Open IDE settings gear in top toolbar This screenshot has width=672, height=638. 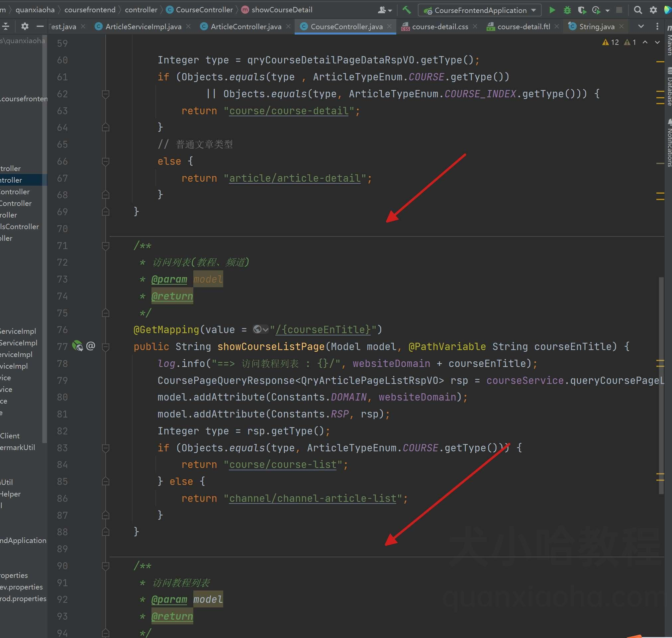[x=653, y=10]
